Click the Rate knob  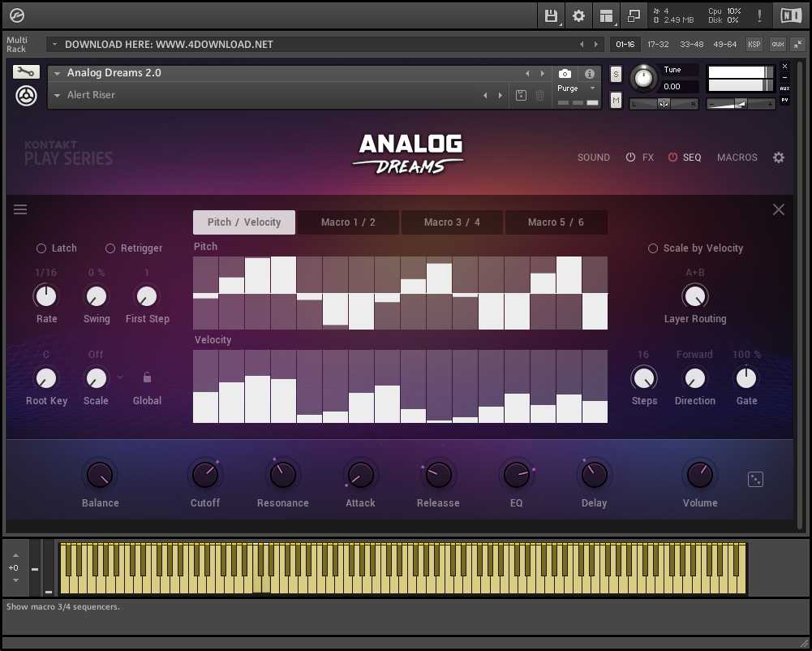(x=46, y=296)
